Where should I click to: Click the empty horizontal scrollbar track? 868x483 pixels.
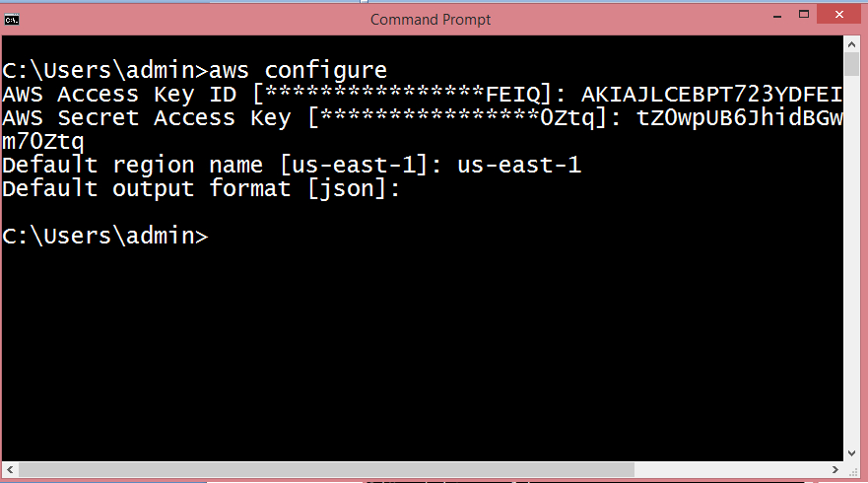point(731,470)
